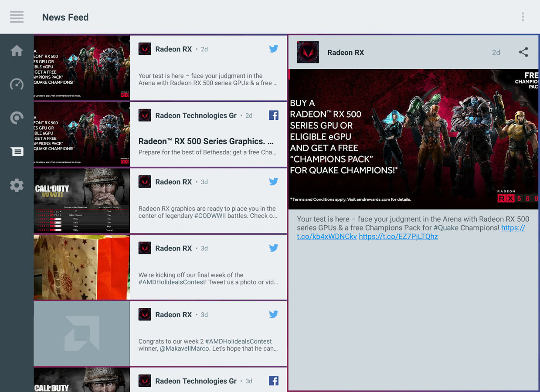Click Radeon RX name in detail header
The width and height of the screenshot is (540, 392).
[346, 53]
